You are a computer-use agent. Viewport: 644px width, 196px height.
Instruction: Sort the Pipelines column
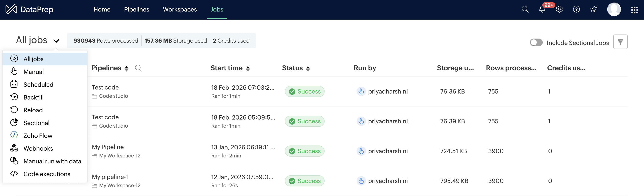[x=126, y=69]
